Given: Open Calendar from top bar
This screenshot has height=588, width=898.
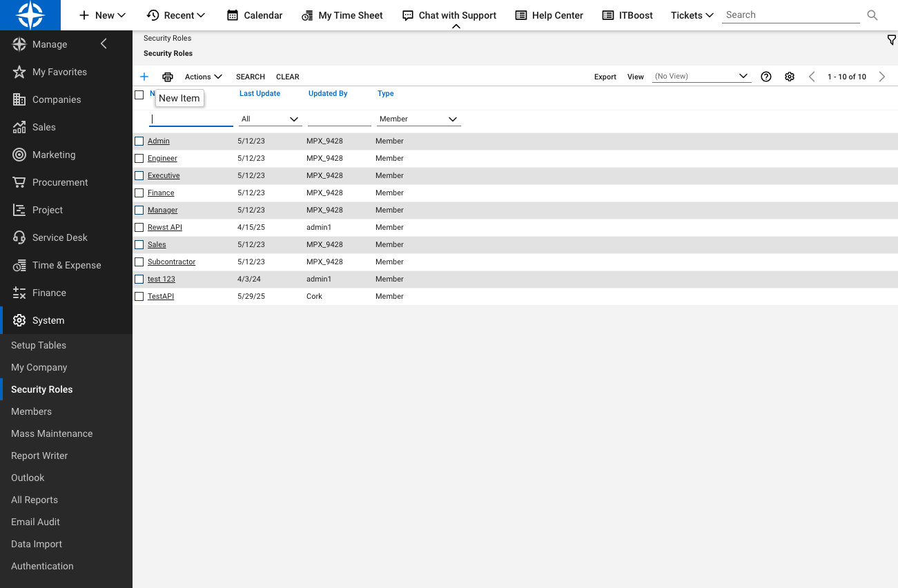Looking at the screenshot, I should point(255,15).
